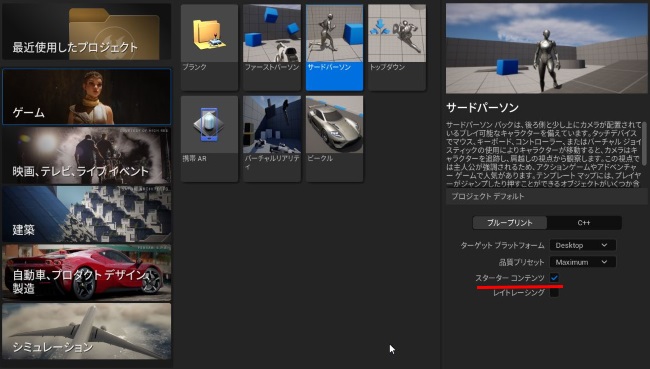650x369 pixels.
Task: Pick the ファーストパーソン template
Action: 272,47
